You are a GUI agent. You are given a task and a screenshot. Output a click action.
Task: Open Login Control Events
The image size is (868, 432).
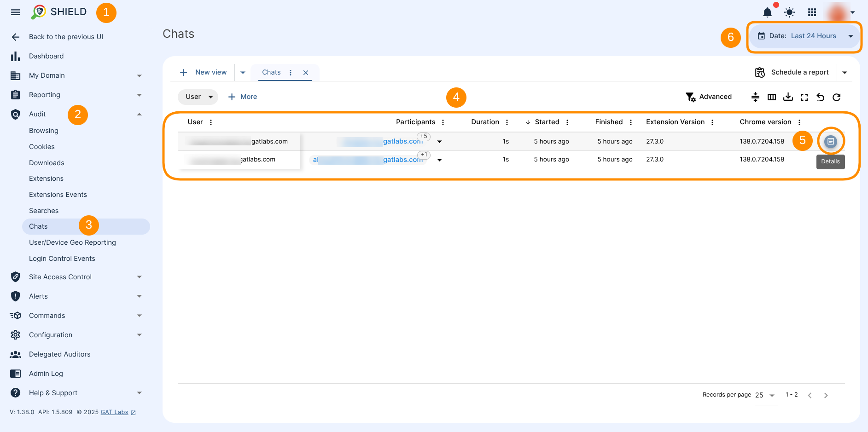coord(62,259)
